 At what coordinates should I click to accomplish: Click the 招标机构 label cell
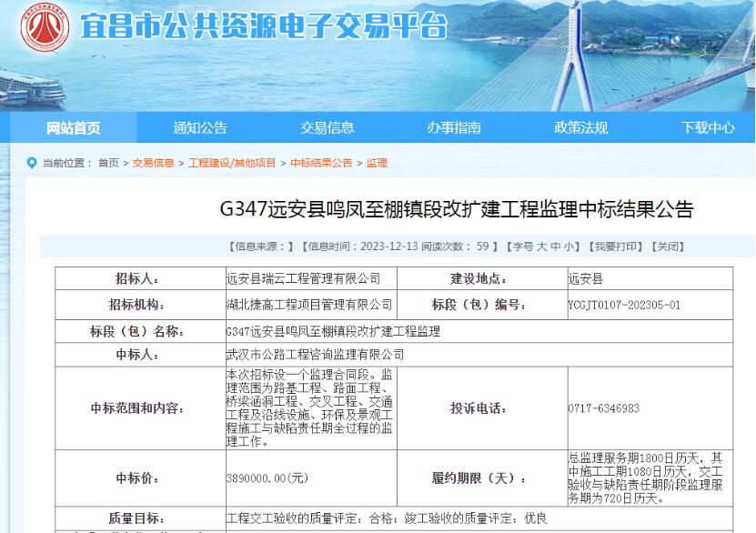(x=140, y=305)
